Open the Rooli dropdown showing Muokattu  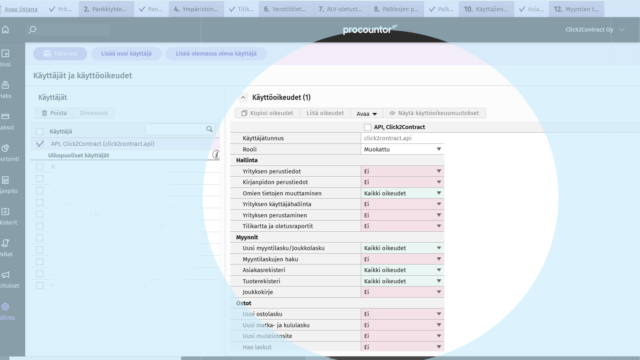point(402,149)
